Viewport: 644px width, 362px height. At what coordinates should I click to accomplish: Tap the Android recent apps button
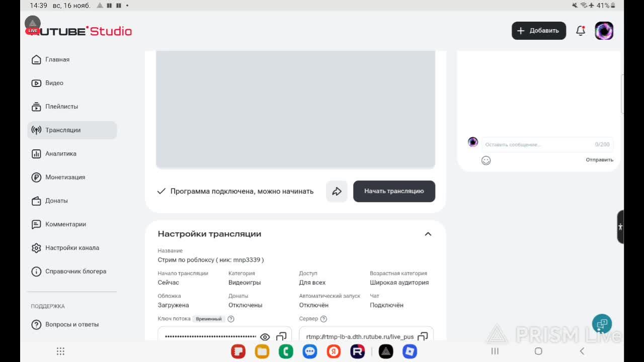click(495, 351)
